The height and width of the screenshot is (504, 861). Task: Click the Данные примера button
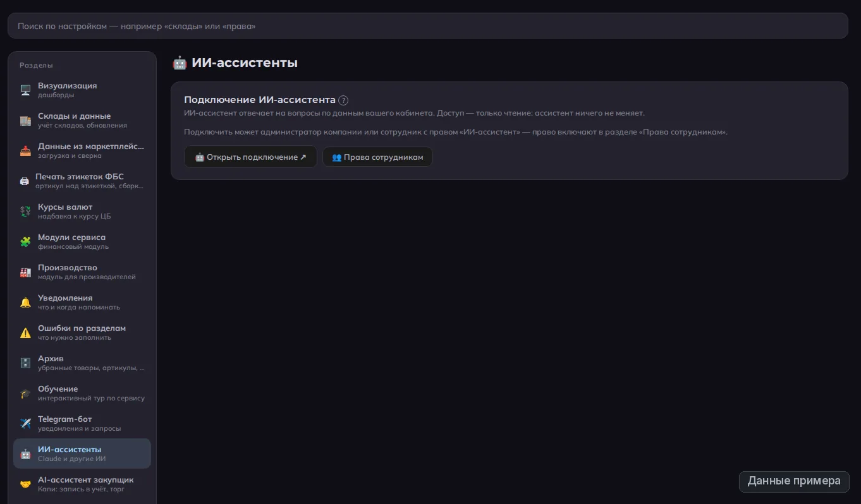[794, 481]
